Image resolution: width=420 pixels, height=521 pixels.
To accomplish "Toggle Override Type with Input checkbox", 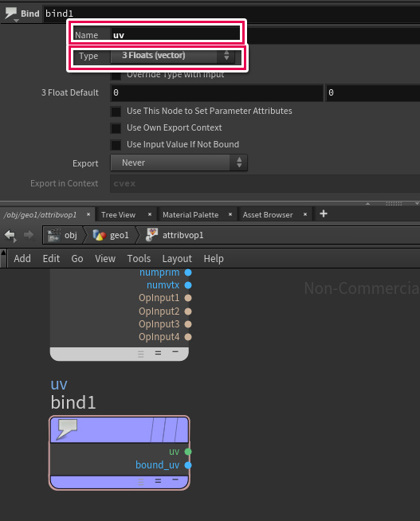I will (x=116, y=75).
